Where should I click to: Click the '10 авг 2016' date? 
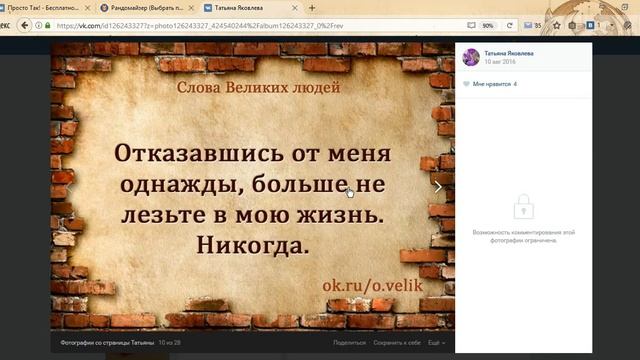500,62
